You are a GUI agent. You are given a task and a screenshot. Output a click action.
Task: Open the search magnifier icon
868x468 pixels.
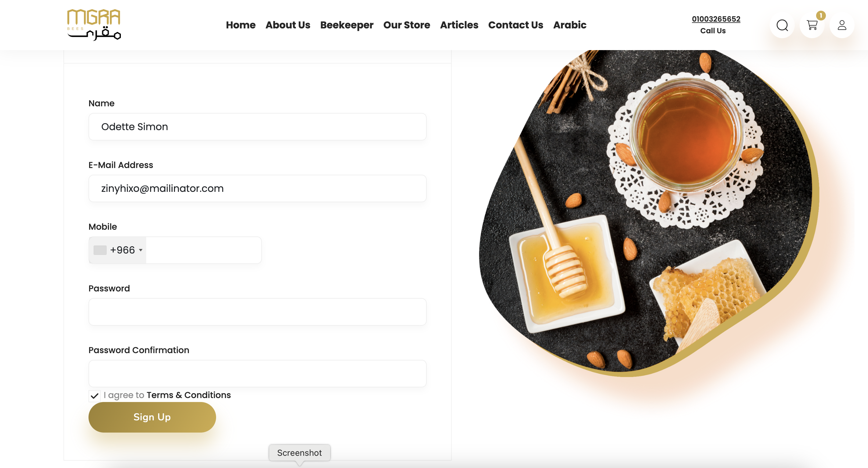coord(782,25)
